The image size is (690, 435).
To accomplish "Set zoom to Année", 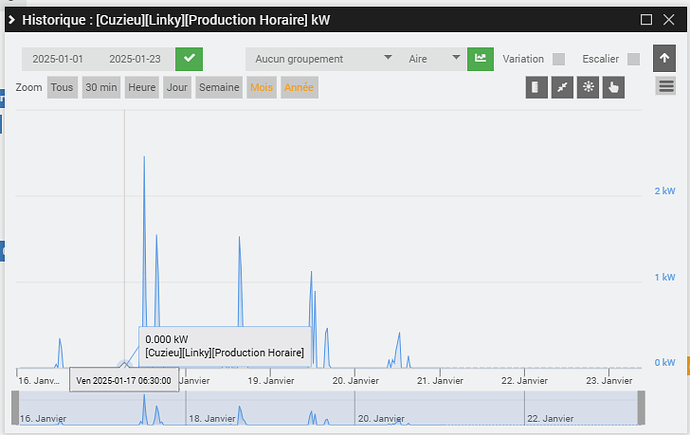I will (x=299, y=87).
